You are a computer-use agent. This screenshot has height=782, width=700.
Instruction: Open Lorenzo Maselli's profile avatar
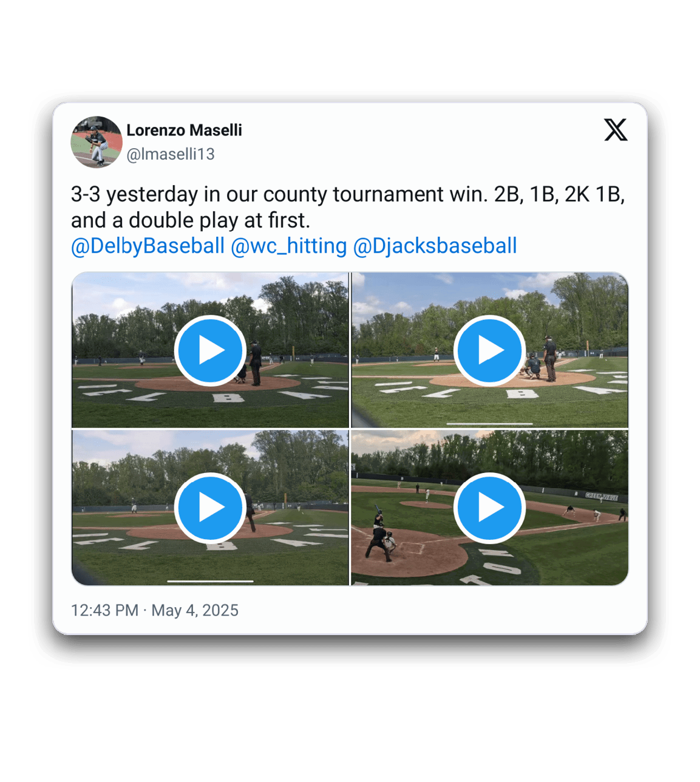(x=97, y=142)
